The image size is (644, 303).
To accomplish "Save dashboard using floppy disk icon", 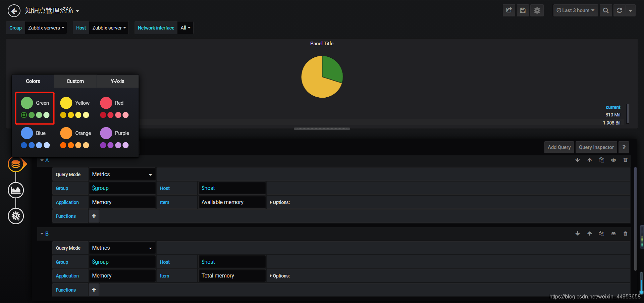I will pos(523,10).
